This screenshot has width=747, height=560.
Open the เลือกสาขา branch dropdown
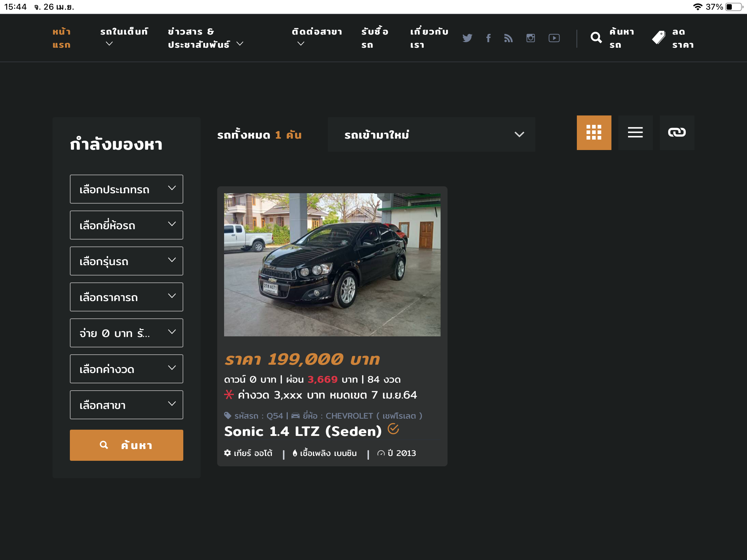pos(127,405)
